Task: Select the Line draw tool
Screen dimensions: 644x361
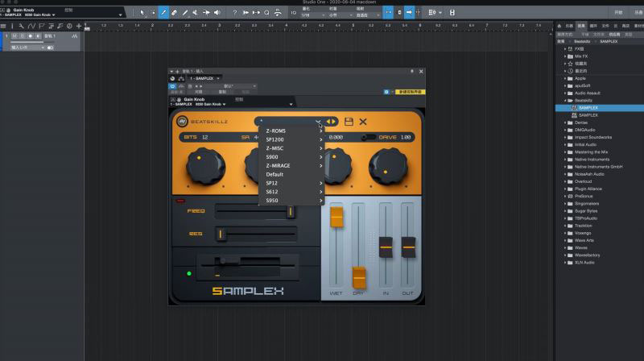Action: click(185, 13)
